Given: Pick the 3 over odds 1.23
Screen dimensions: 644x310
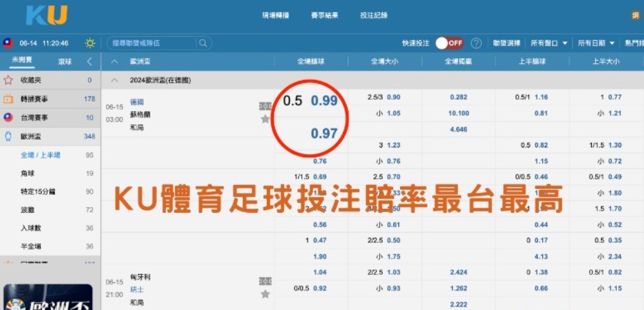Looking at the screenshot, I should coord(393,145).
